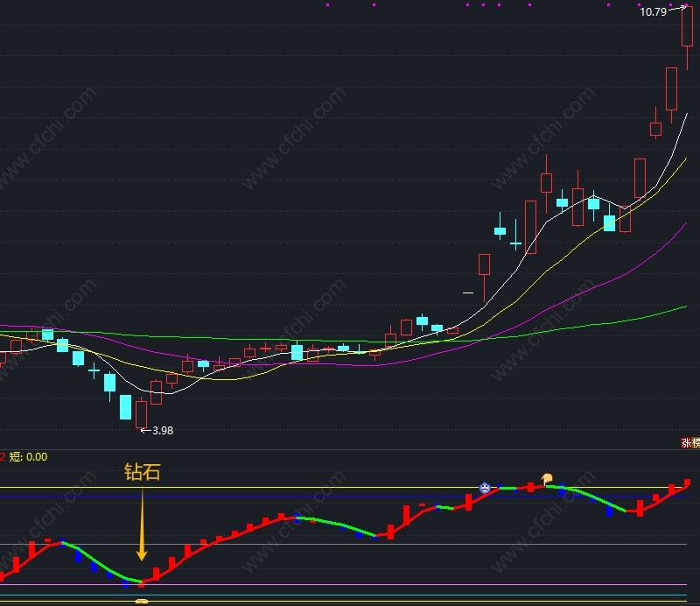Select the 3.98 low price label
The height and width of the screenshot is (606, 700).
[x=163, y=430]
